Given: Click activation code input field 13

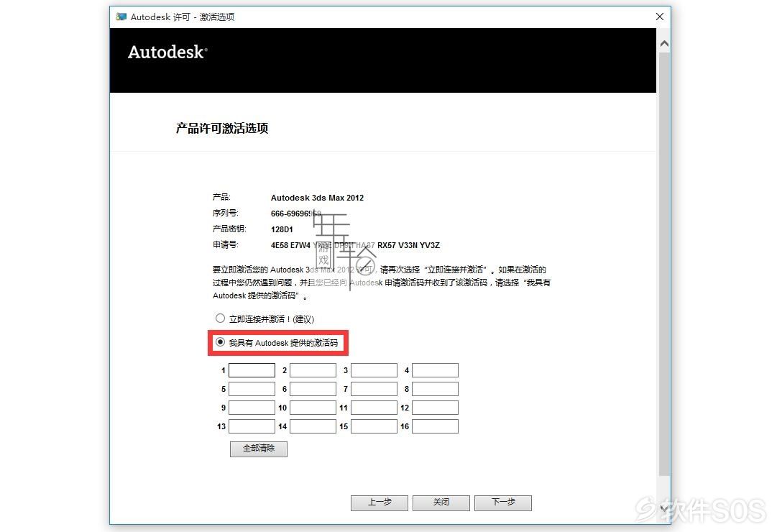Looking at the screenshot, I should (252, 426).
